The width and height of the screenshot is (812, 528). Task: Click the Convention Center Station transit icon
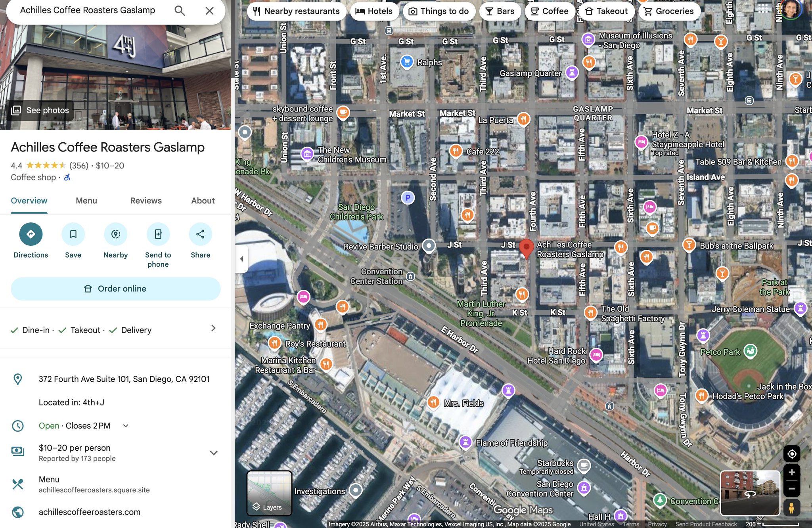(x=411, y=276)
